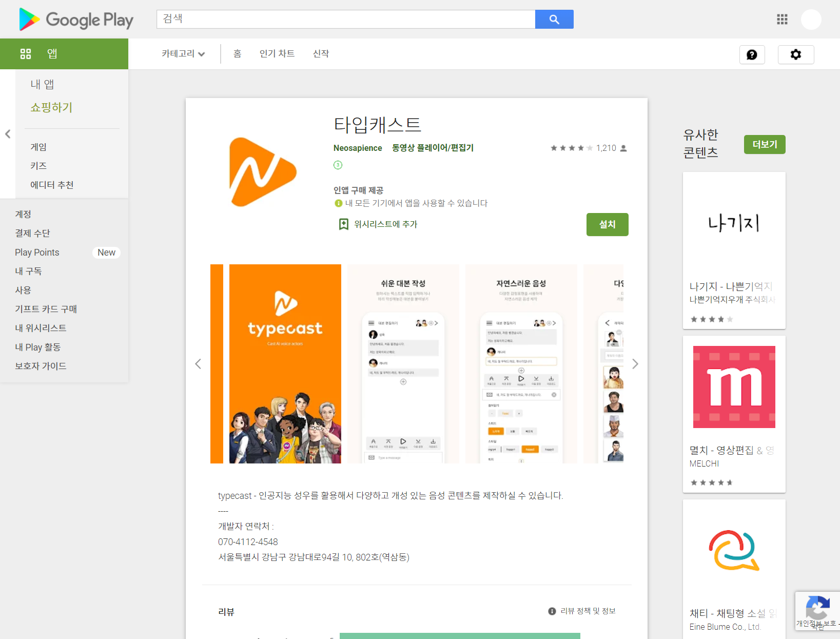The width and height of the screenshot is (840, 639).
Task: Click 위시리스트에 추가 link
Action: tap(386, 224)
